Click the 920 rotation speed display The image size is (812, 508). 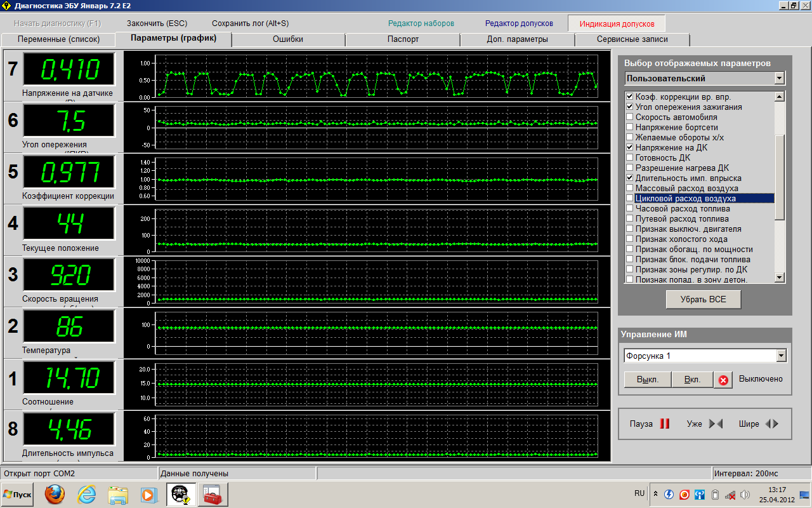[69, 275]
